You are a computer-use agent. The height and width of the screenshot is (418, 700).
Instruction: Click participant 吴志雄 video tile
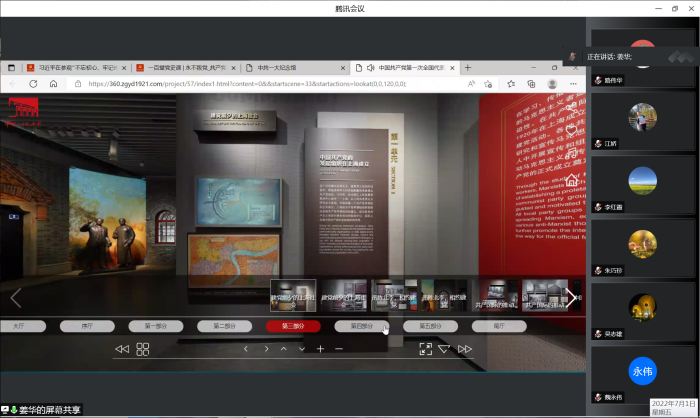642,311
